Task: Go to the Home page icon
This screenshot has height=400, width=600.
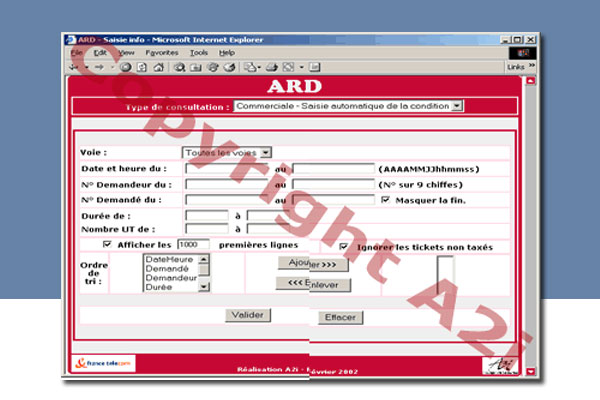Action: [x=158, y=67]
